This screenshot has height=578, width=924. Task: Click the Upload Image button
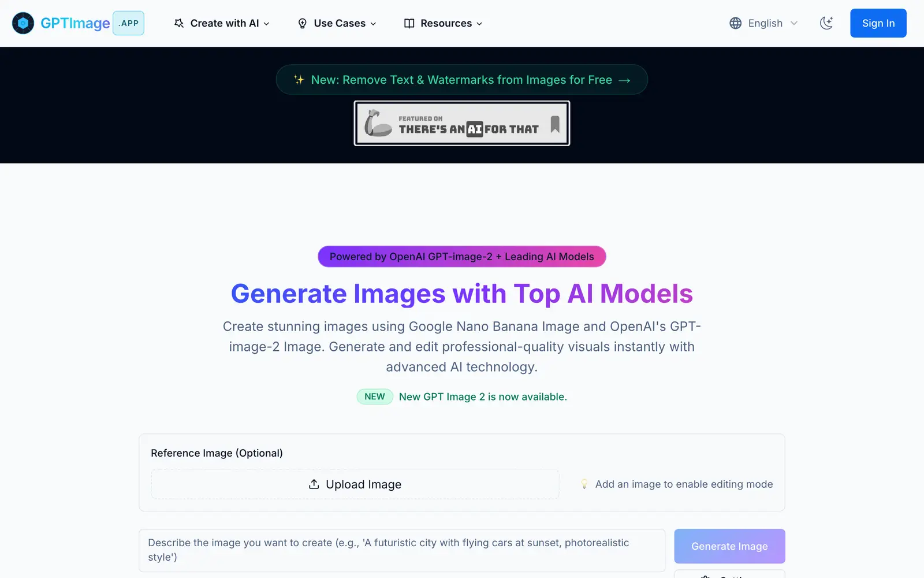355,484
